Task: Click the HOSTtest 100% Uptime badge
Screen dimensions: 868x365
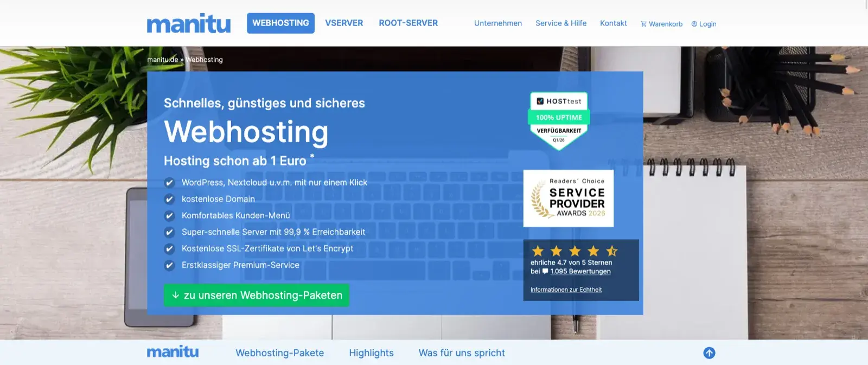Action: [559, 121]
